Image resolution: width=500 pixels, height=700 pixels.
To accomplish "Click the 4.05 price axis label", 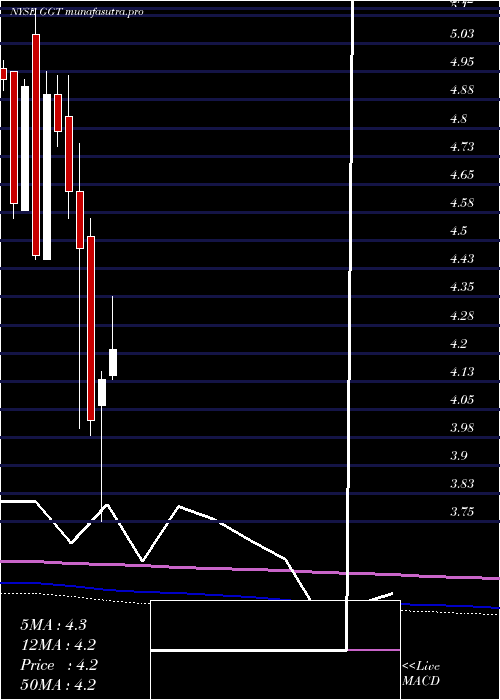I will pos(462,400).
